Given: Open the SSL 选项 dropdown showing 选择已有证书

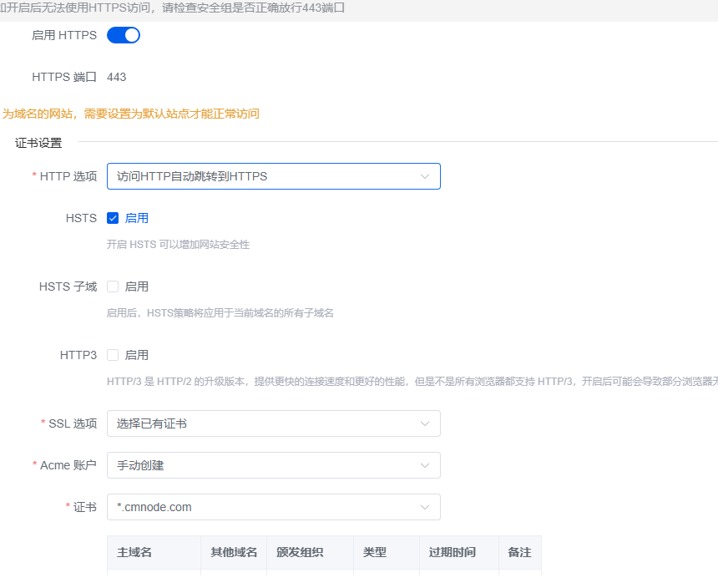Looking at the screenshot, I should click(273, 423).
